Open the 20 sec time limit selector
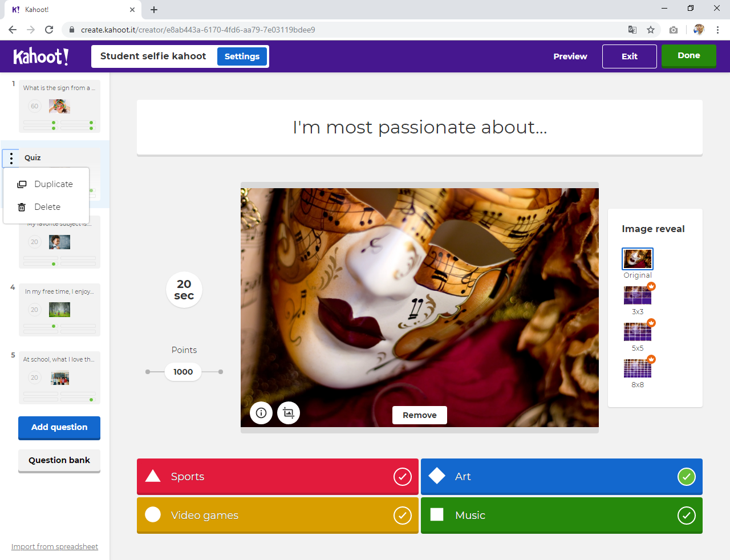The width and height of the screenshot is (730, 560). (x=184, y=290)
